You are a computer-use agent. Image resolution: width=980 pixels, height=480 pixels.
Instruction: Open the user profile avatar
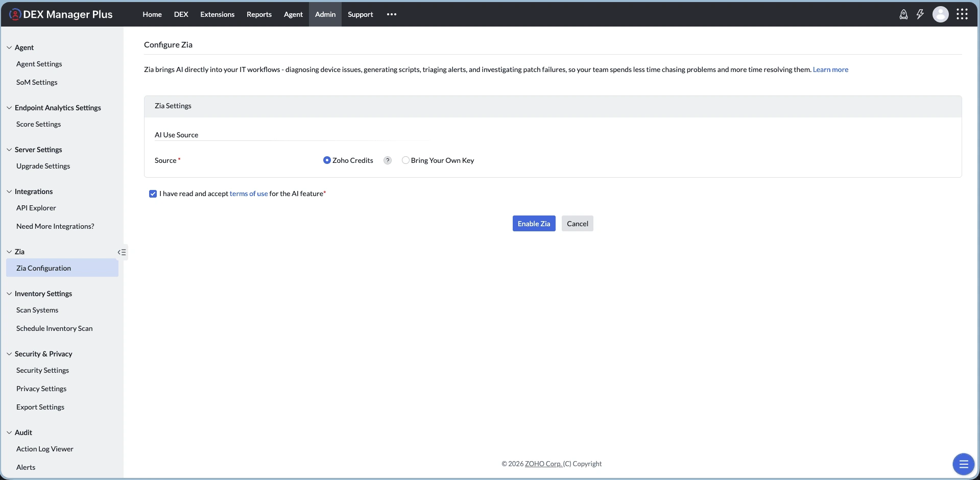pyautogui.click(x=940, y=14)
